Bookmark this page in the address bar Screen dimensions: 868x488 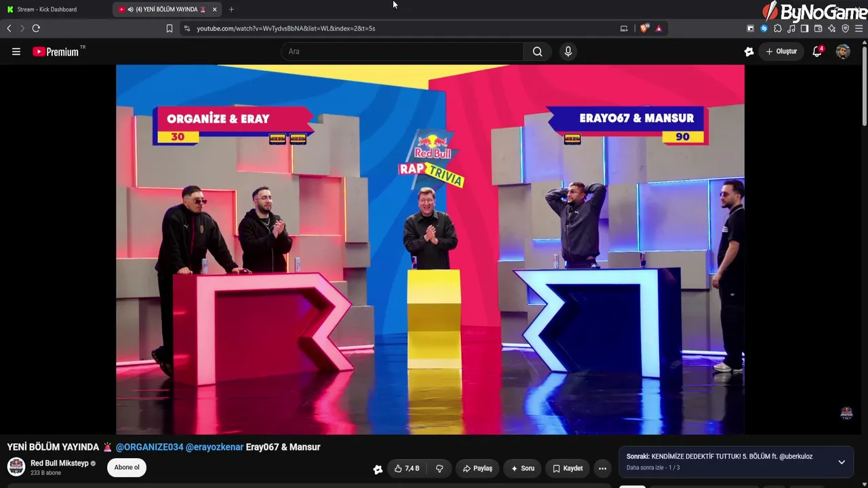[x=170, y=28]
